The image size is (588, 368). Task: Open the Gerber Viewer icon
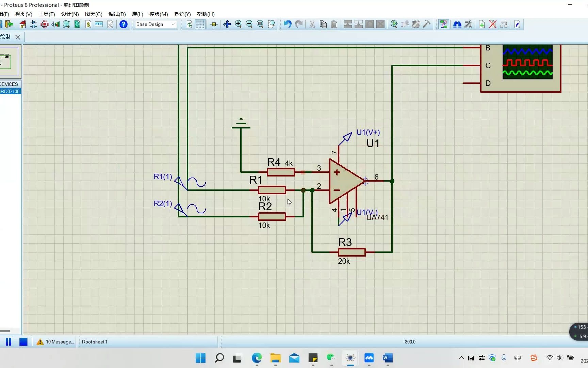66,24
